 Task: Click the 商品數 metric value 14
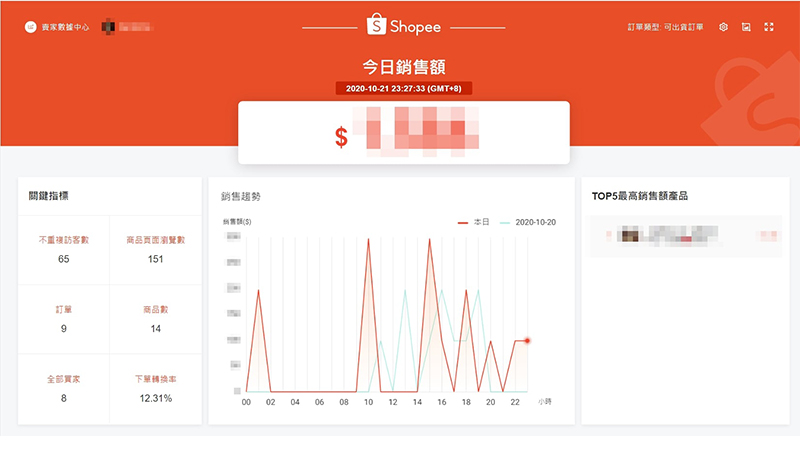point(156,329)
